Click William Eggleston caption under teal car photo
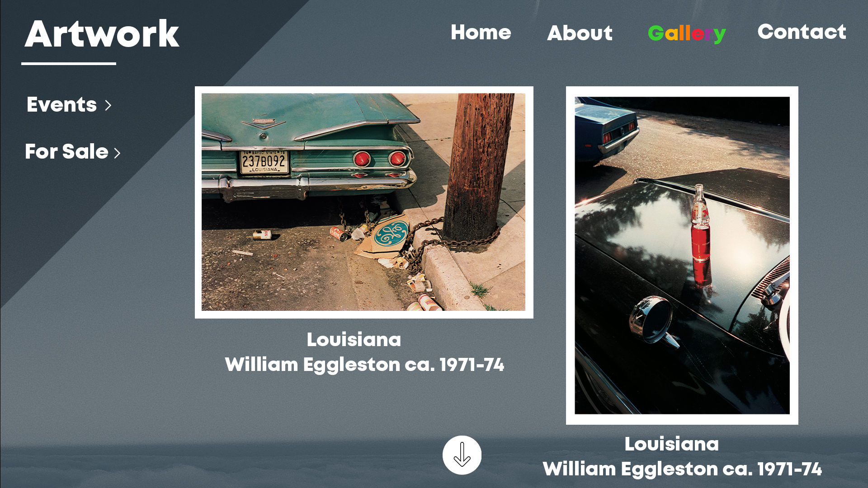Viewport: 868px width, 488px height. (x=364, y=365)
